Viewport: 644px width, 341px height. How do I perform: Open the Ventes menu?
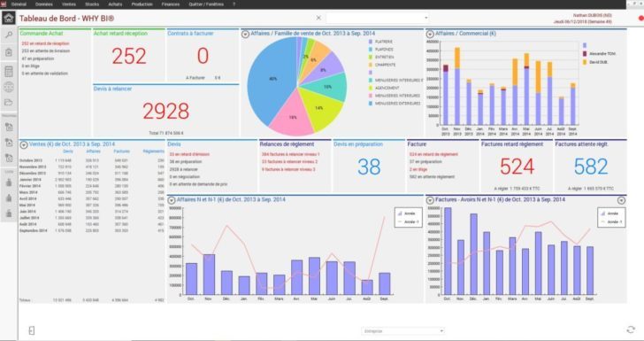pyautogui.click(x=69, y=4)
